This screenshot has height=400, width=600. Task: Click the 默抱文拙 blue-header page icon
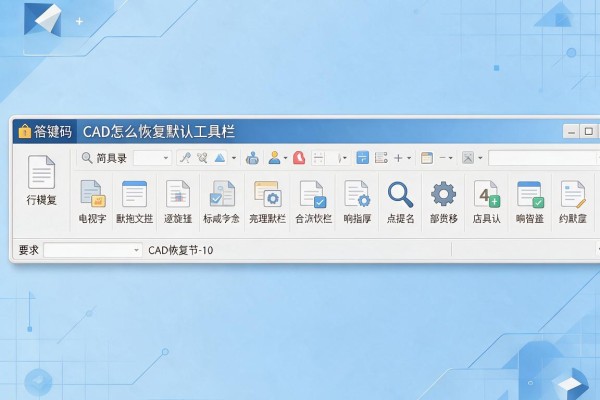point(134,194)
